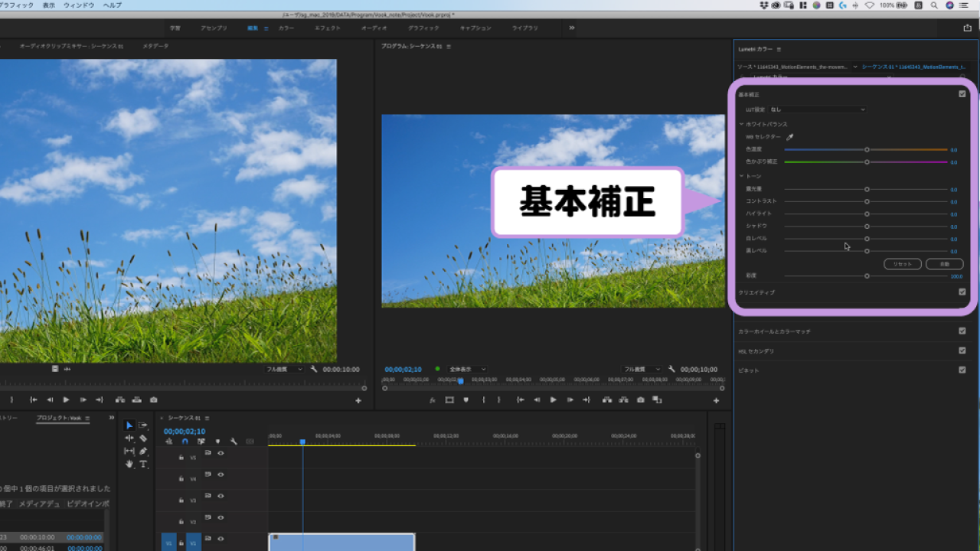Toggle the snap magnet in the timeline
The height and width of the screenshot is (551, 980).
[x=185, y=442]
